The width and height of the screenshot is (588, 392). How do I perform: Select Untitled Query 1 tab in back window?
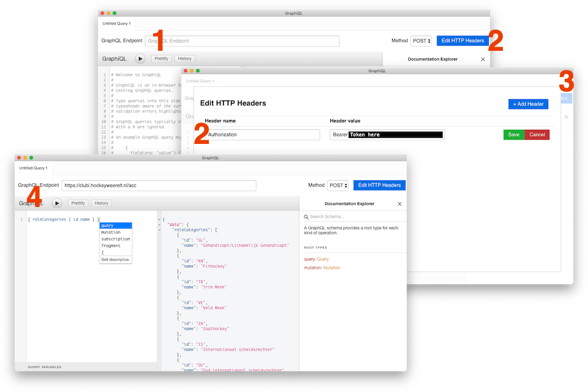click(x=116, y=23)
